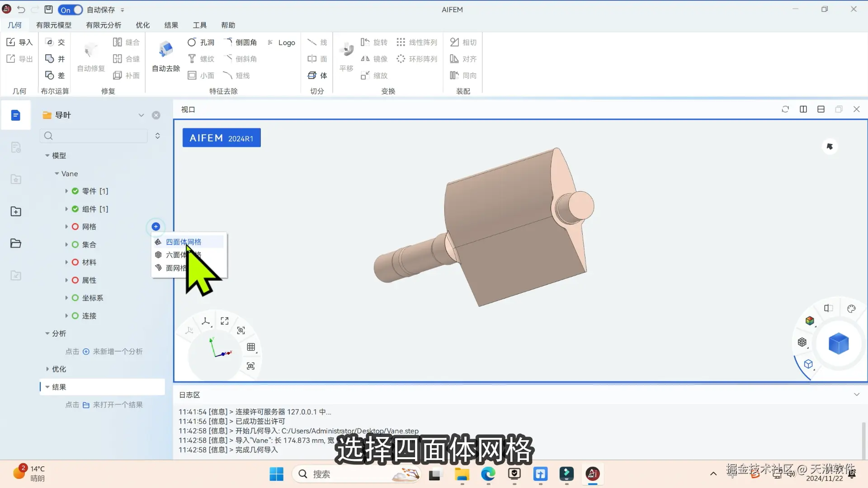Open File Explorer from the taskbar
The height and width of the screenshot is (488, 868).
tap(462, 474)
